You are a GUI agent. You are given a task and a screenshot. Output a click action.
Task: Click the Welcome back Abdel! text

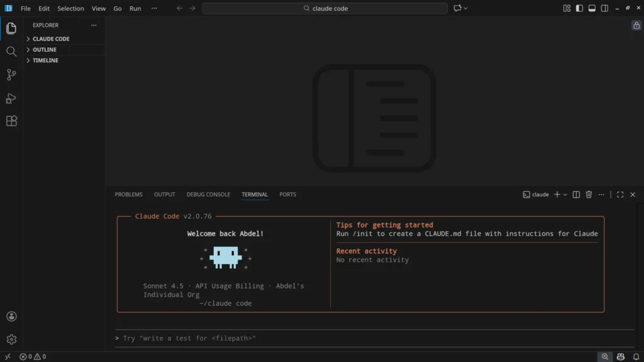coord(225,234)
